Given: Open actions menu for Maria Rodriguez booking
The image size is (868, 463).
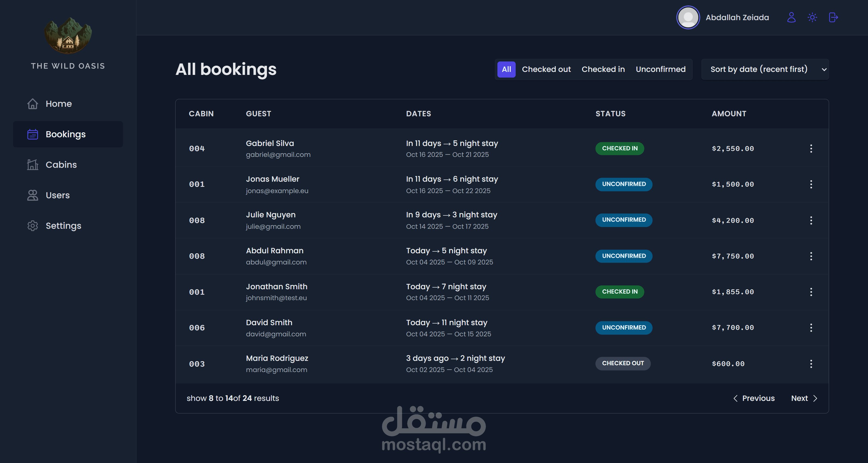Looking at the screenshot, I should click(x=811, y=364).
